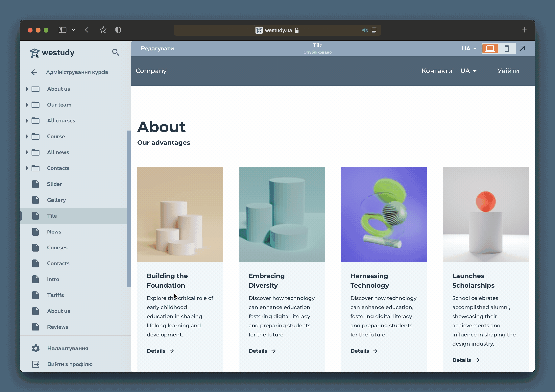Expand the About us folder
555x392 pixels.
(27, 89)
